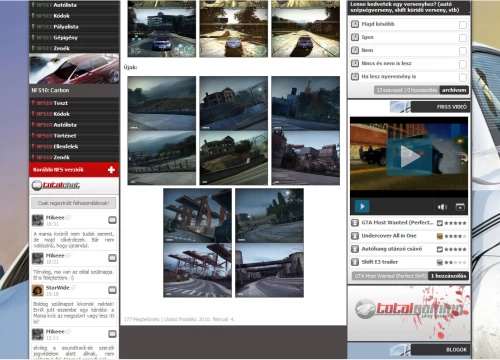Expand the BLOGOK panel header
The width and height of the screenshot is (500, 360).
(440, 350)
